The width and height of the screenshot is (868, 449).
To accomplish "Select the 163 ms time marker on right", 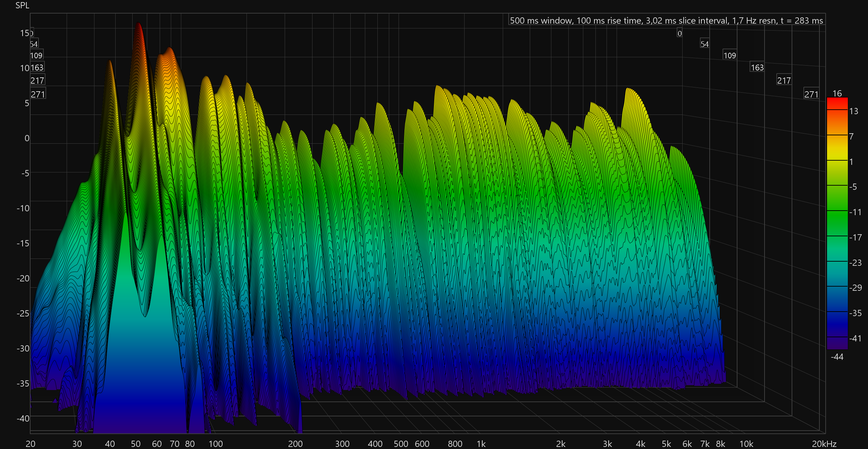I will tap(757, 67).
